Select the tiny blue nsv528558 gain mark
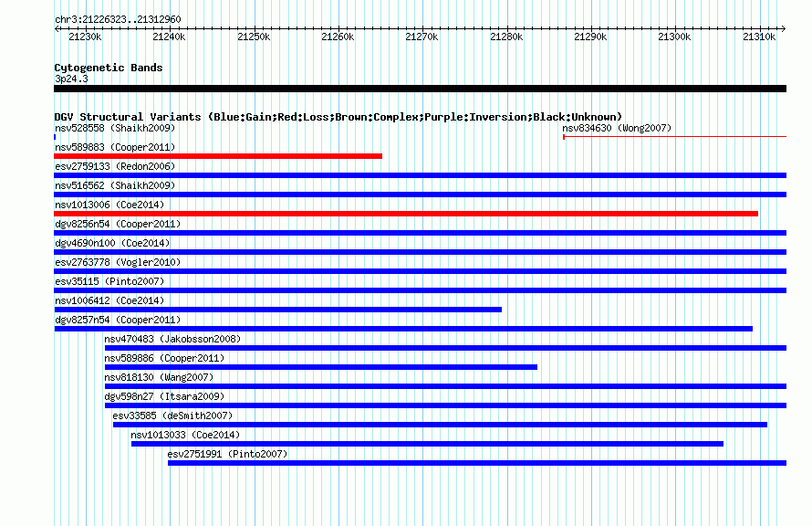 (x=55, y=137)
